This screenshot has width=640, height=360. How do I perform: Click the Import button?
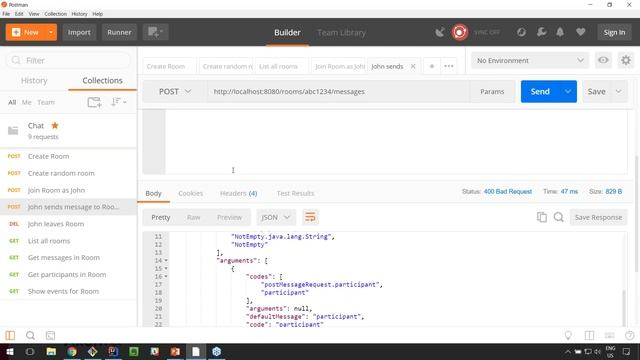click(79, 32)
